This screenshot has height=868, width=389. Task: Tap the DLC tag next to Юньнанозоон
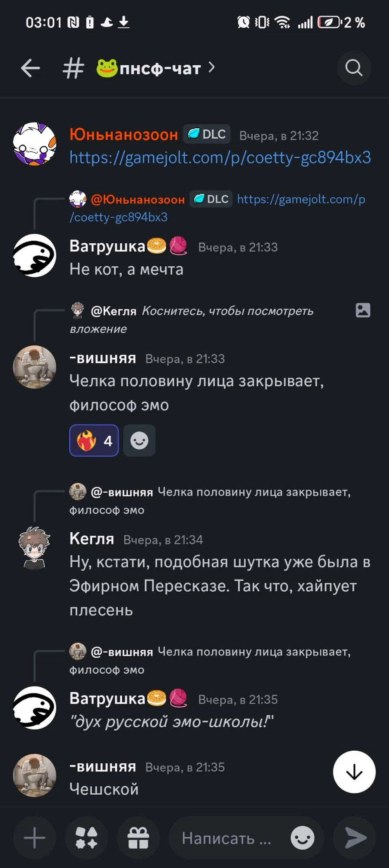(x=207, y=134)
